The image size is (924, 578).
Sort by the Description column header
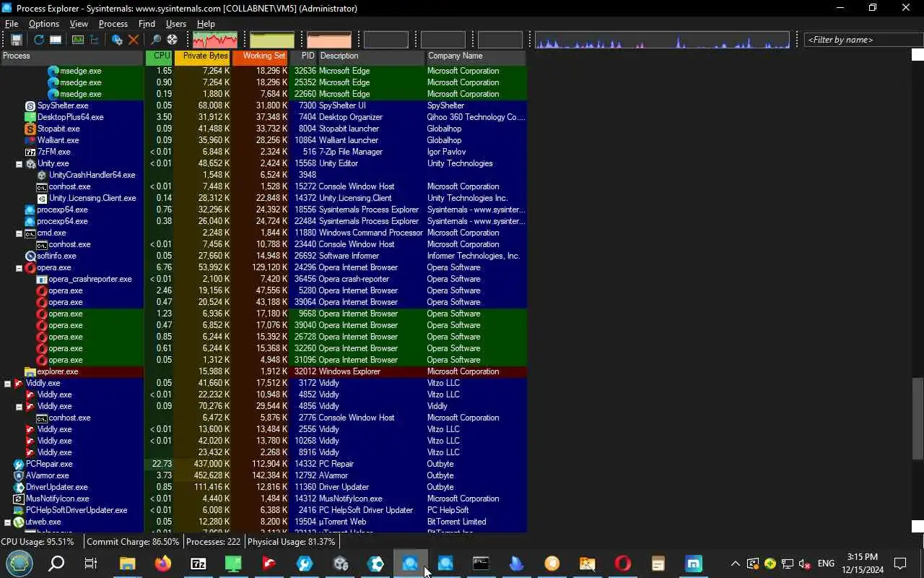372,56
